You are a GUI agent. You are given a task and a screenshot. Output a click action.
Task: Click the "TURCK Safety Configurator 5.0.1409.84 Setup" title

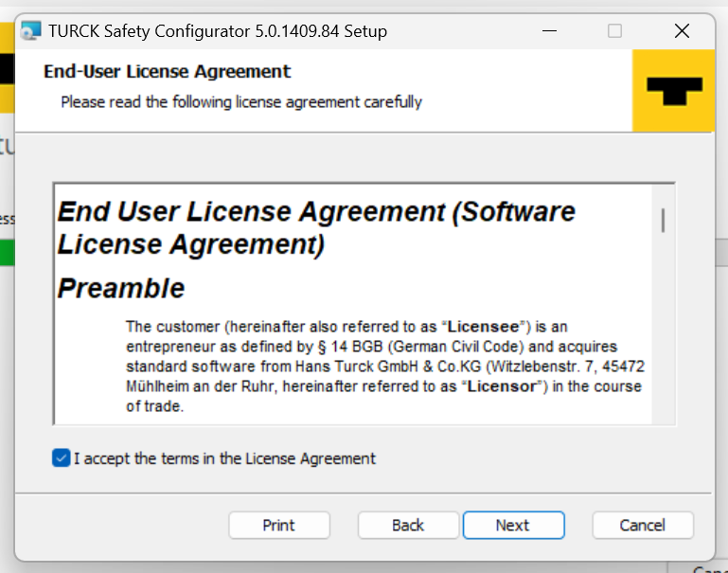218,31
